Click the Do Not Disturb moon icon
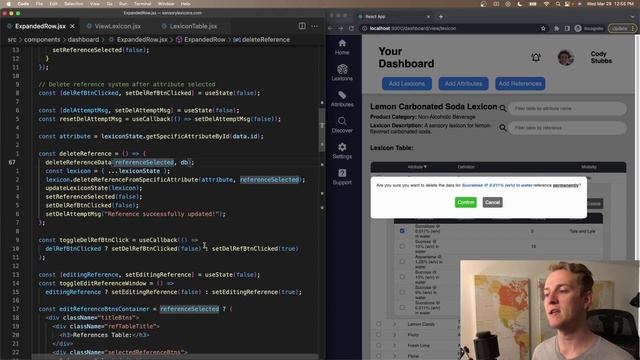The height and width of the screenshot is (360, 640). pyautogui.click(x=520, y=4)
